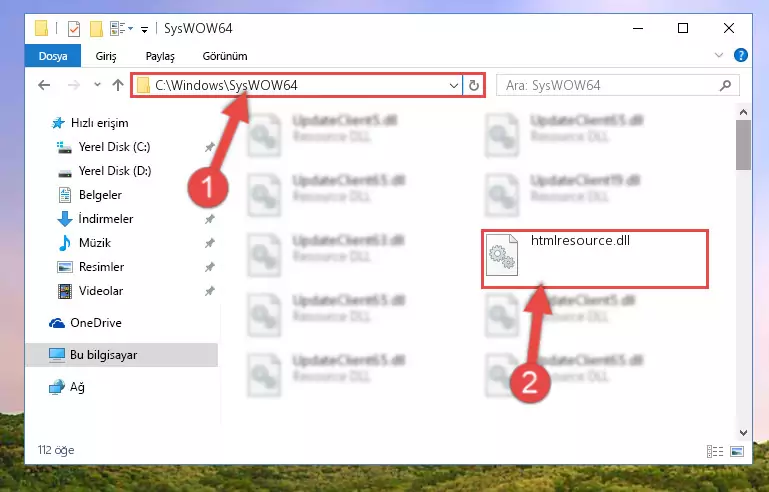Screen dimensions: 769x492
Task: Click the 112 öğe status text
Action: (x=56, y=450)
